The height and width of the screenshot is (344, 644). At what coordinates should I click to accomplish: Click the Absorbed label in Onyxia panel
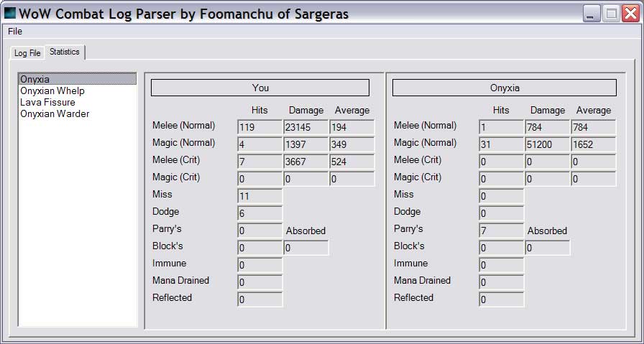pyautogui.click(x=547, y=231)
